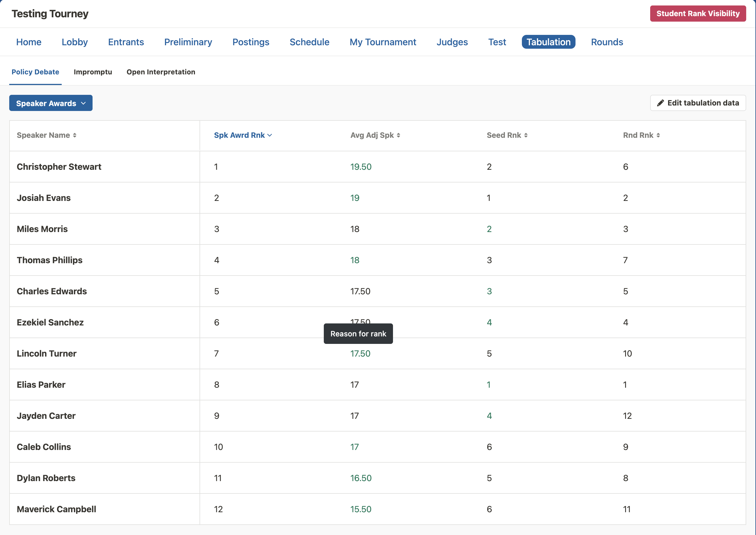The height and width of the screenshot is (535, 756).
Task: Click Josiah Evans' average score 19
Action: (x=355, y=198)
